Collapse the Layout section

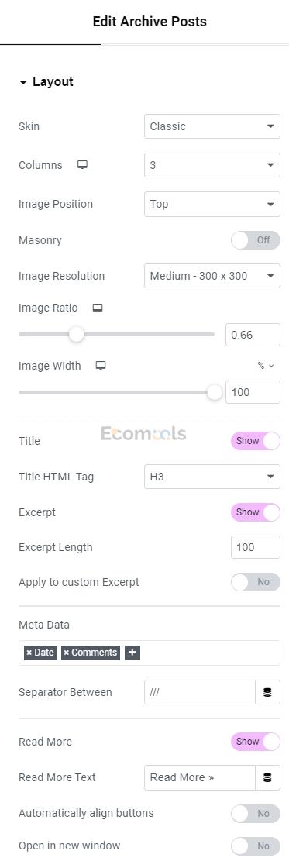pyautogui.click(x=46, y=82)
